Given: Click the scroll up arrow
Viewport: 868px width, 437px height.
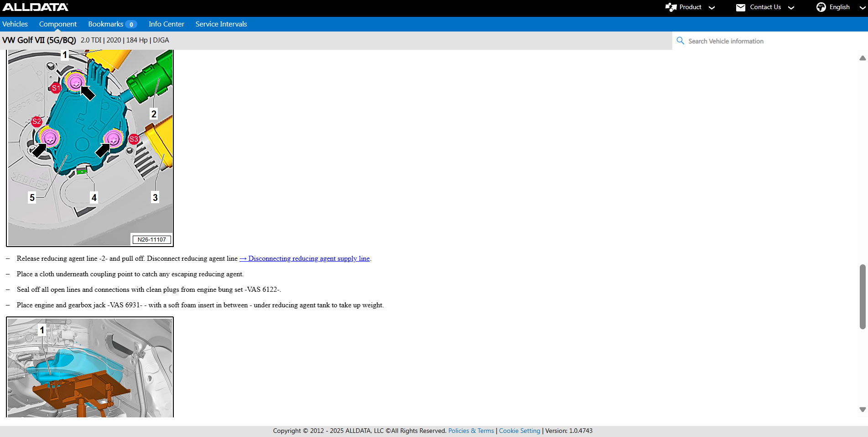Looking at the screenshot, I should 863,58.
